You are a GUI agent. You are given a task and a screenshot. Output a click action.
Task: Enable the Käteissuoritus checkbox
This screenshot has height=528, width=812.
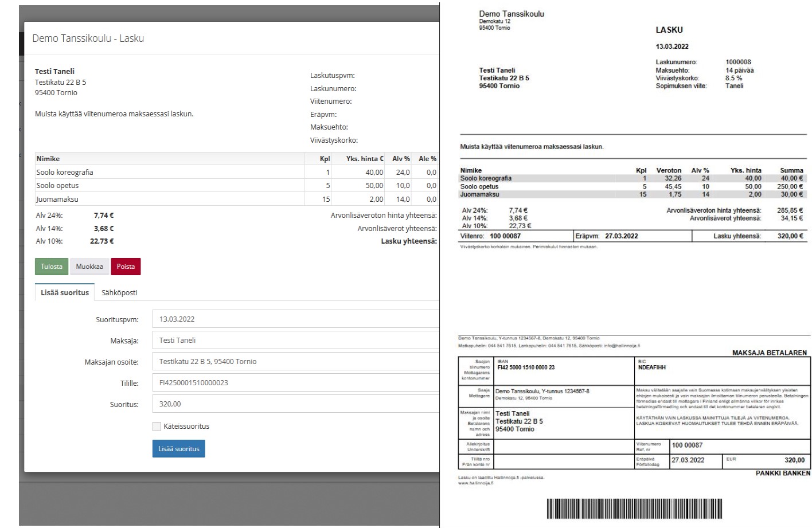pyautogui.click(x=157, y=427)
